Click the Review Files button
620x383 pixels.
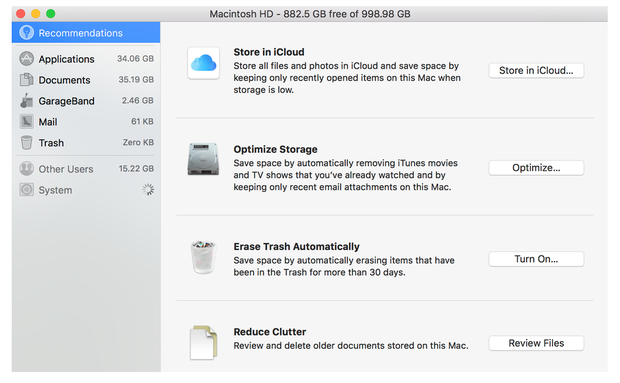click(x=536, y=343)
